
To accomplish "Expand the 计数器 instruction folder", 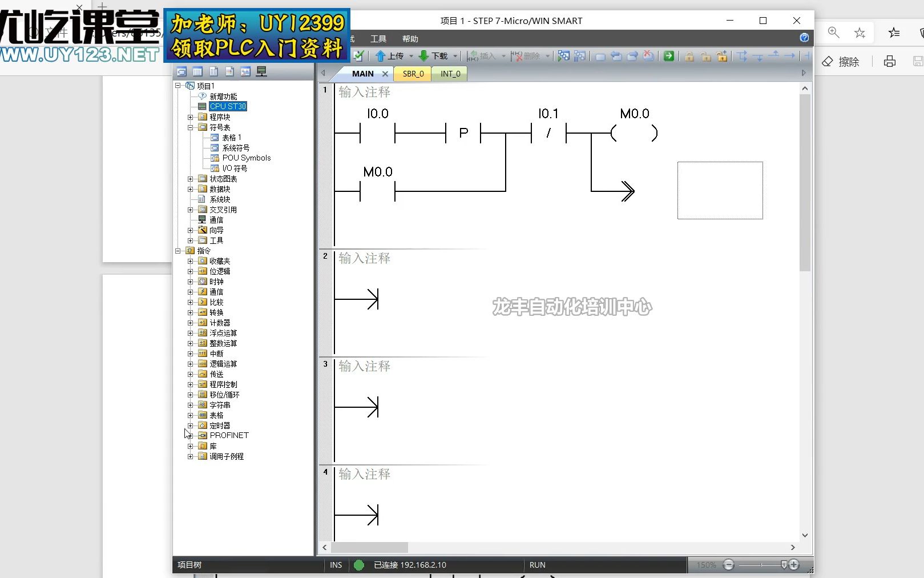I will [191, 323].
